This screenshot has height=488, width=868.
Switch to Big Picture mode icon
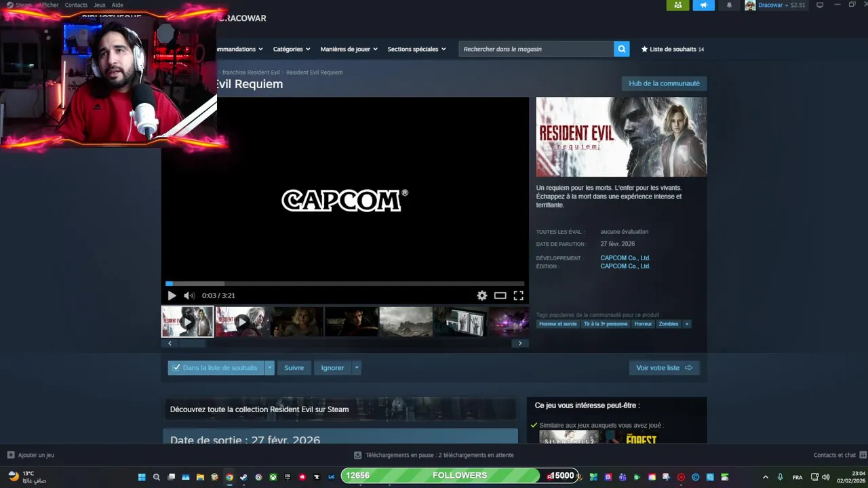(820, 5)
